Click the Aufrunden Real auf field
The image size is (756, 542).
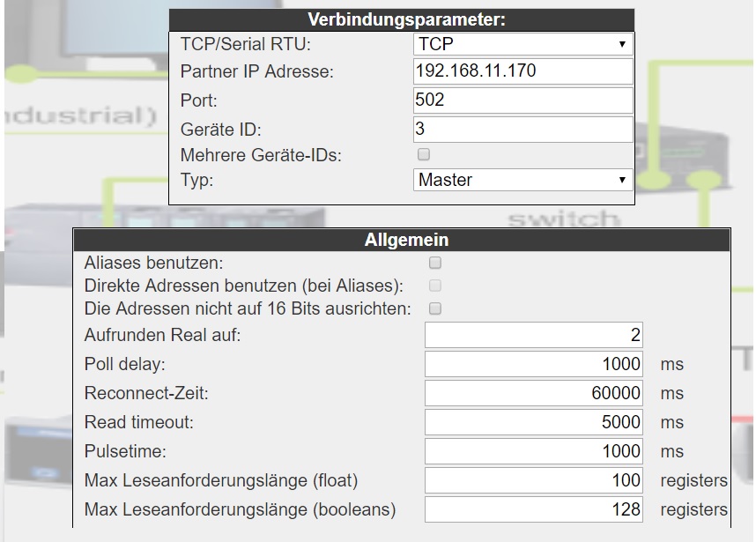(534, 335)
